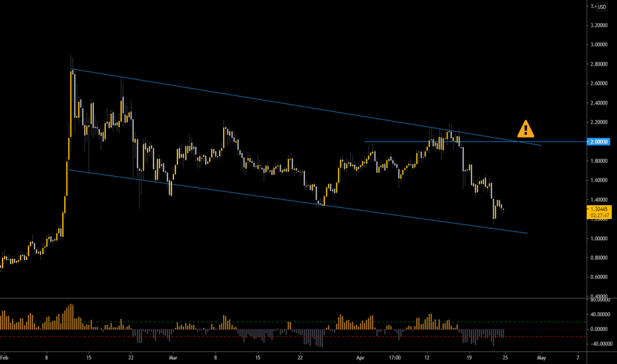Click the 0.60000 price axis label

598,277
